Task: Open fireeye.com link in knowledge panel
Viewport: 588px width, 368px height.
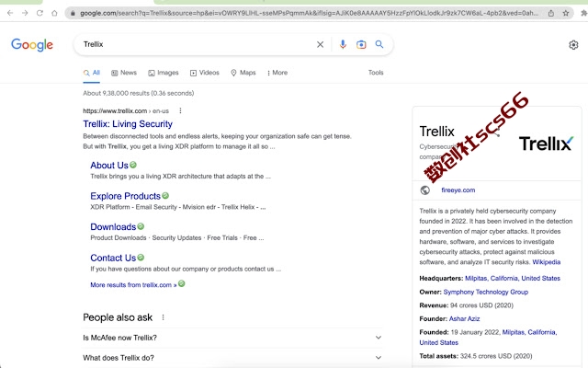Action: [x=458, y=190]
